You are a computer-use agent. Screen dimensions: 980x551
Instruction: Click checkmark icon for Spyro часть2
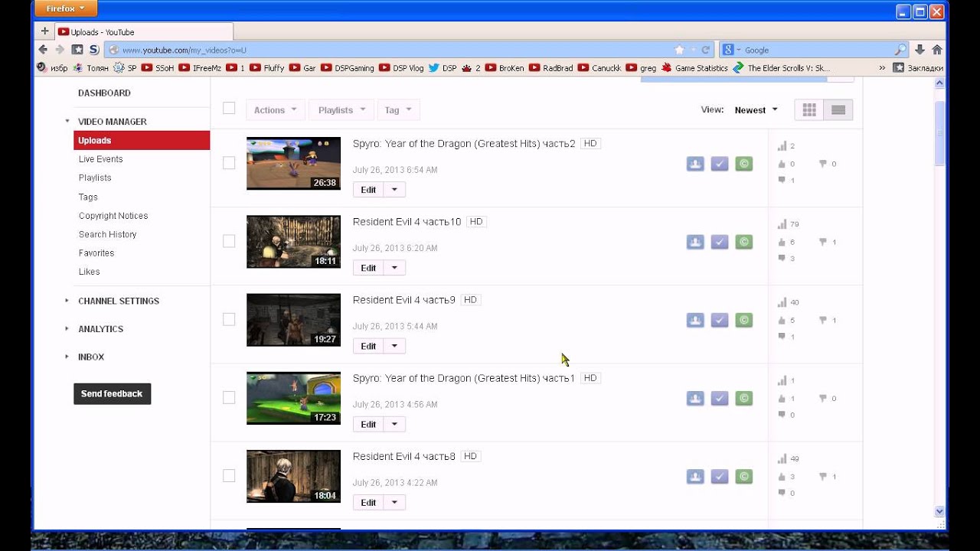pos(720,164)
